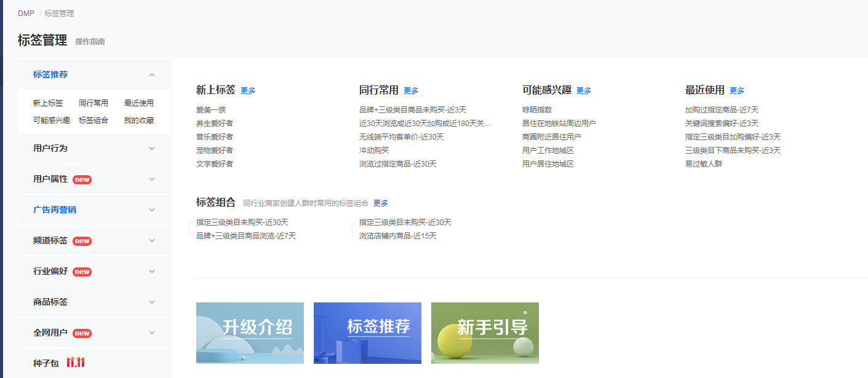Expand the 行业偏好 chevron arrow
Viewport: 868px width, 378px height.
click(152, 272)
